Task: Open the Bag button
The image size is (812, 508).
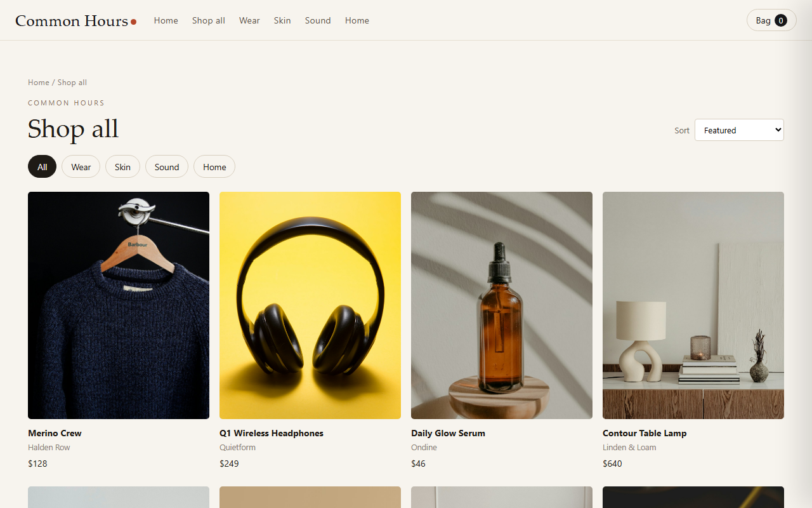Action: [771, 20]
